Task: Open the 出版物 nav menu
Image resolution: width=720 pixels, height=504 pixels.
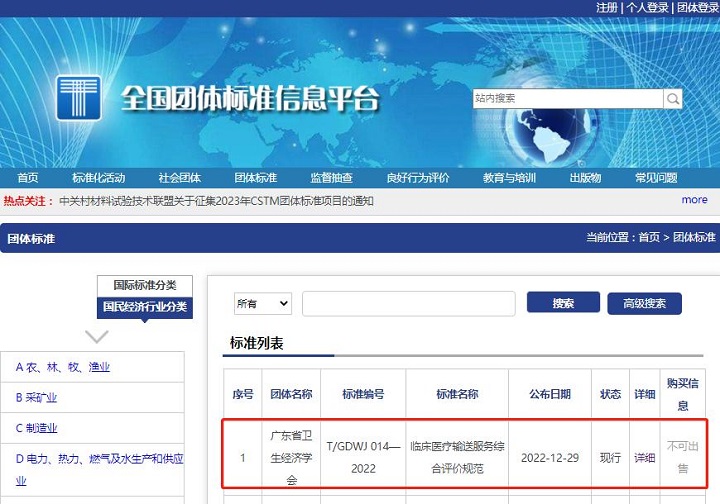Action: coord(585,178)
